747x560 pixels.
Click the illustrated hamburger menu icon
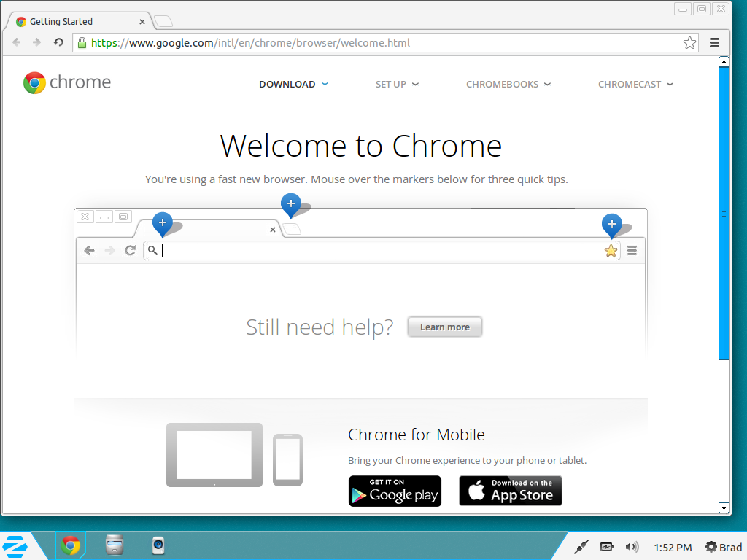pos(632,251)
